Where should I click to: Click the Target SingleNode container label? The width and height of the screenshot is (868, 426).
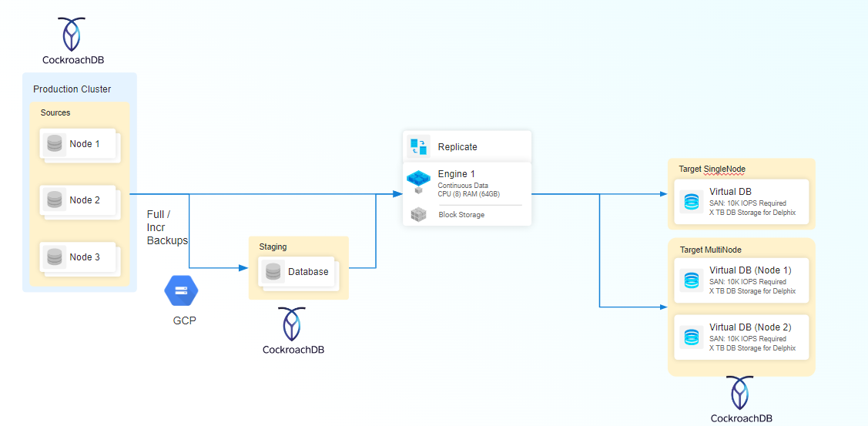[712, 169]
